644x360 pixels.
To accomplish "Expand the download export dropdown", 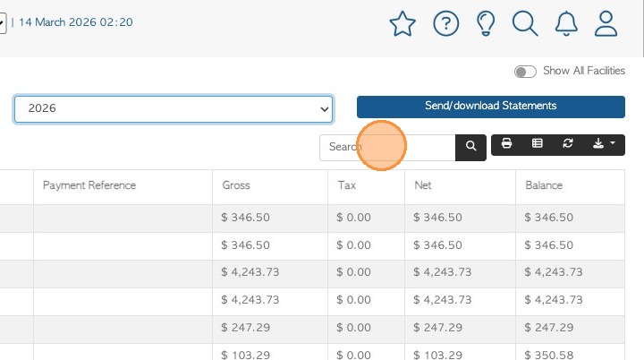I will pos(603,143).
